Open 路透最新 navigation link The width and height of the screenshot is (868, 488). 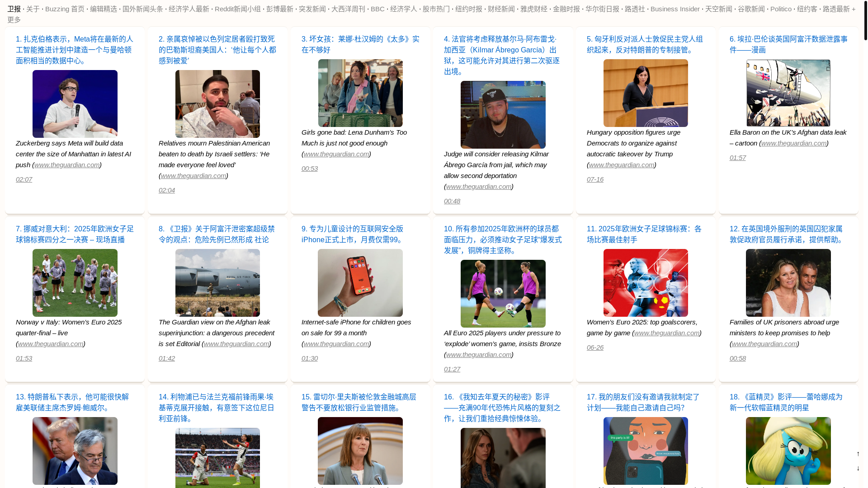click(x=836, y=9)
